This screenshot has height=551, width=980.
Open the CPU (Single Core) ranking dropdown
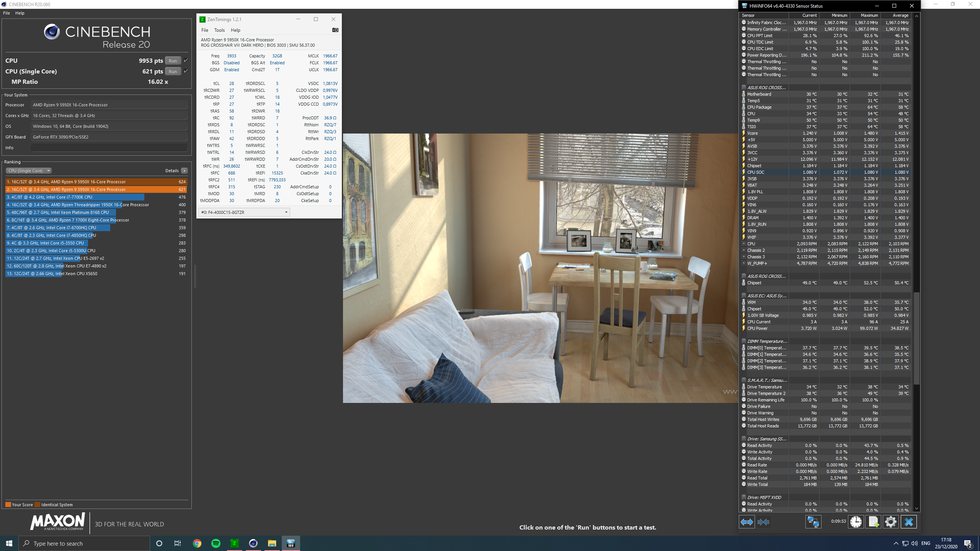(29, 171)
